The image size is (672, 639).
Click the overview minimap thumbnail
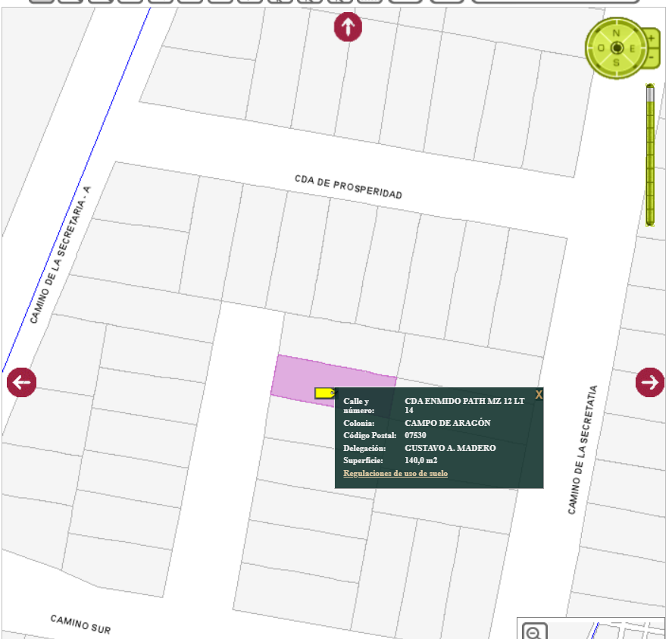click(x=591, y=628)
